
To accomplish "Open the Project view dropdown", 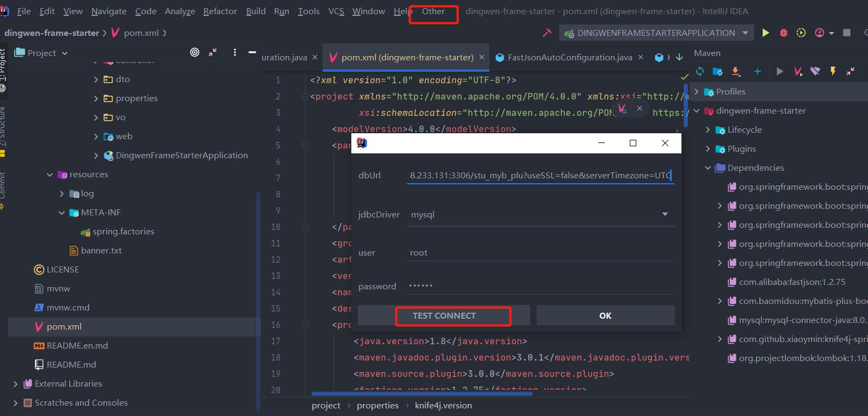I will tap(41, 53).
